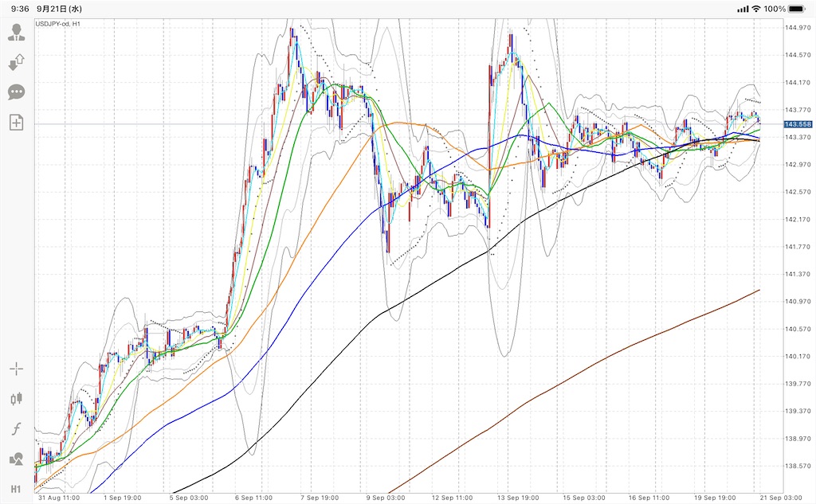Open the candlestick chart type icon
The image size is (816, 504).
[16, 398]
